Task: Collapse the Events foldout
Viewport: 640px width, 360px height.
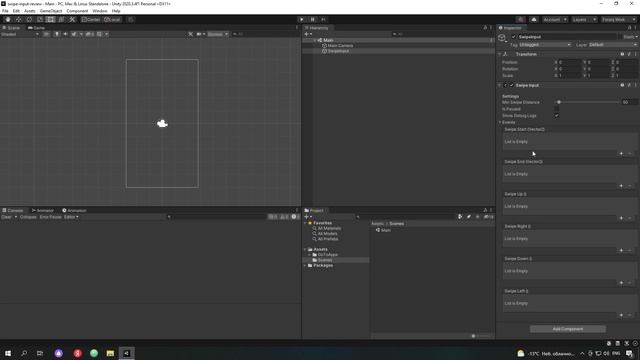Action: [x=500, y=122]
